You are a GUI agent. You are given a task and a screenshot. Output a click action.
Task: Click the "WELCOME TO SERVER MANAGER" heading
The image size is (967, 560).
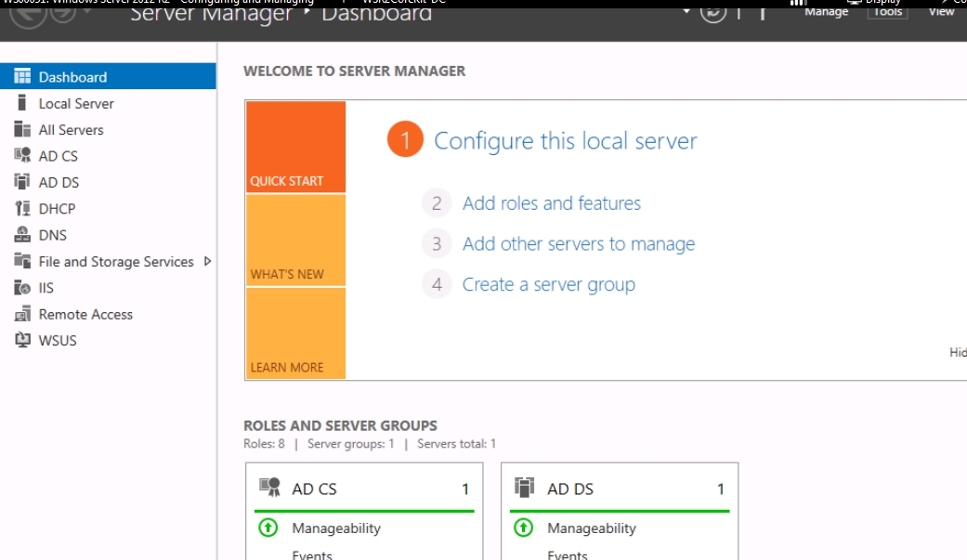click(355, 71)
